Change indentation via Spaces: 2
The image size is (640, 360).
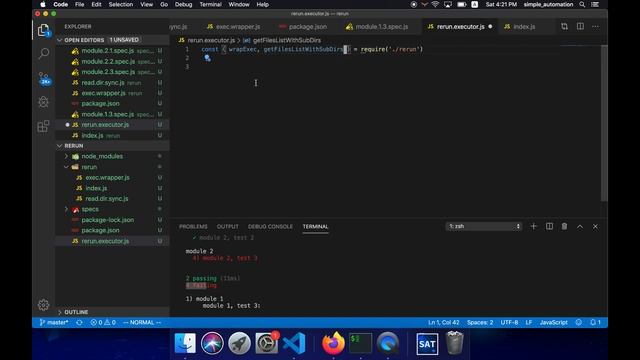[480, 322]
